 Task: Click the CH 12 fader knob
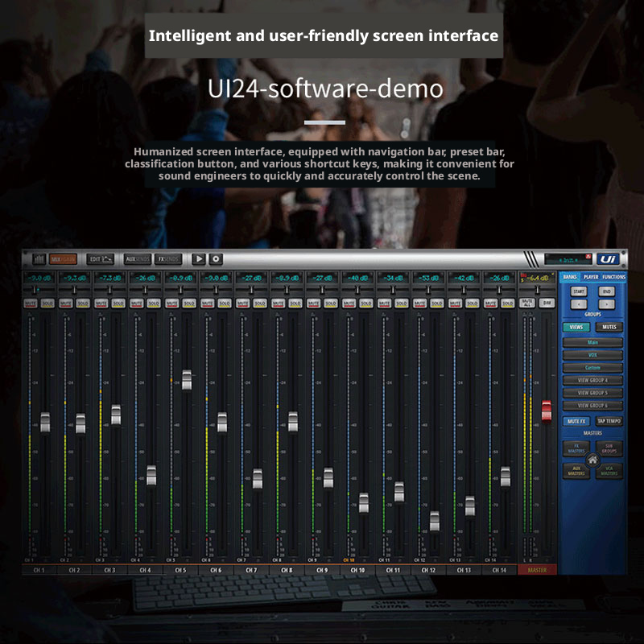click(435, 521)
